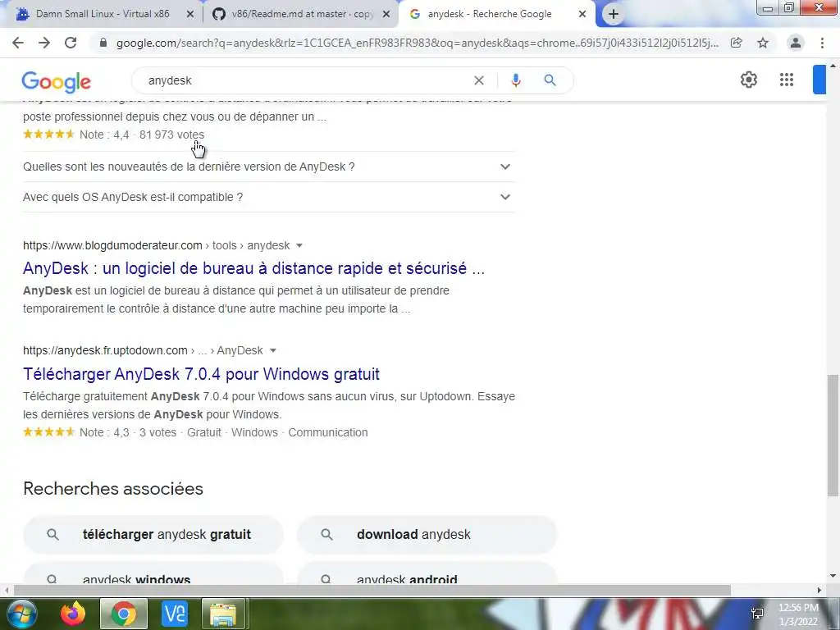Click the horizontal scrollbar thumb
This screenshot has width=840, height=630.
pyautogui.click(x=372, y=590)
